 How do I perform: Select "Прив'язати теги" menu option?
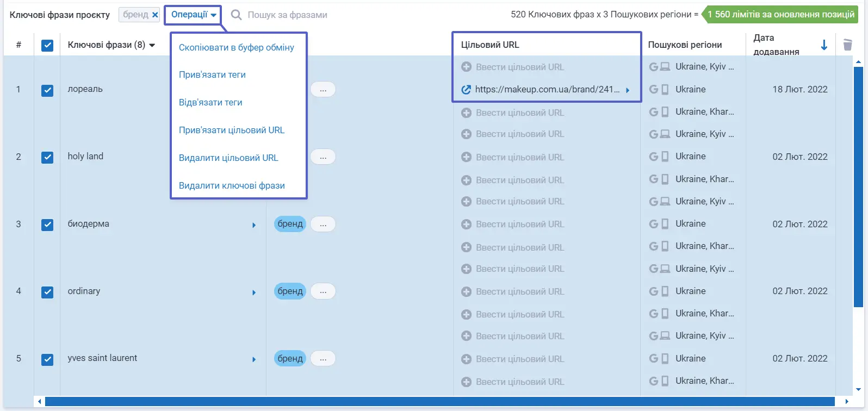click(212, 74)
